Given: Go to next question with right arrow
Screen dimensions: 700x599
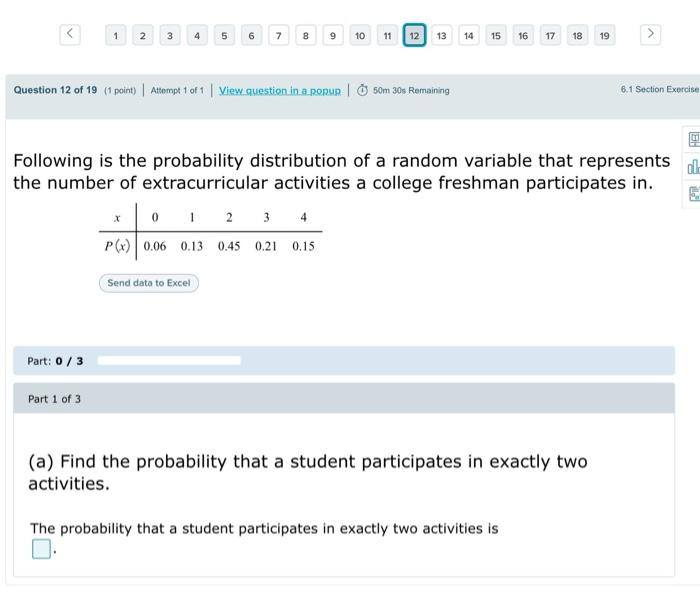Looking at the screenshot, I should click(650, 35).
